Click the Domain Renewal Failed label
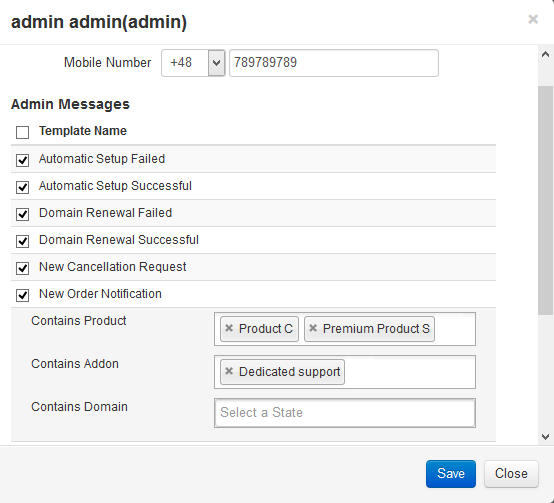The width and height of the screenshot is (554, 503). coord(105,213)
